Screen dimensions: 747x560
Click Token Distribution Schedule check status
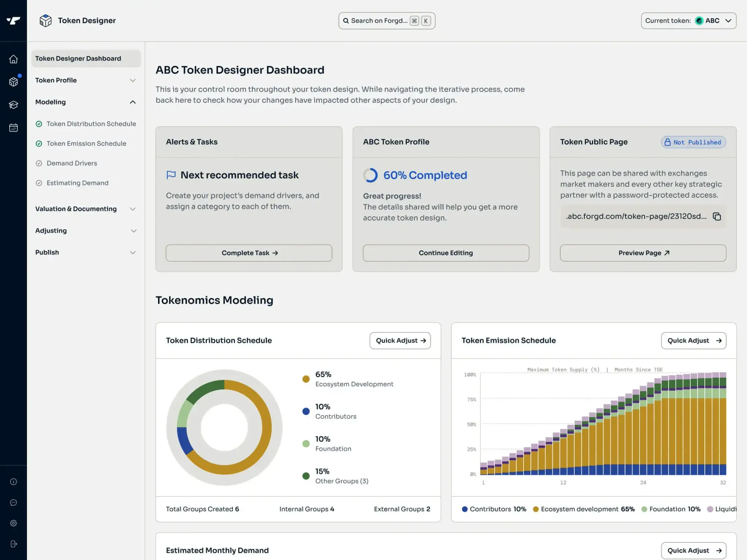(39, 124)
